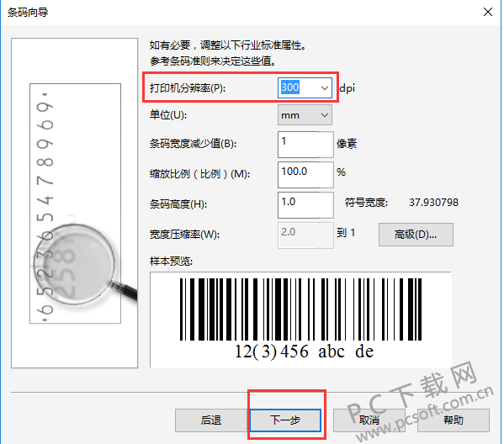This screenshot has height=444, width=504.
Task: Cancel the wizard with 取消
Action: (x=369, y=420)
